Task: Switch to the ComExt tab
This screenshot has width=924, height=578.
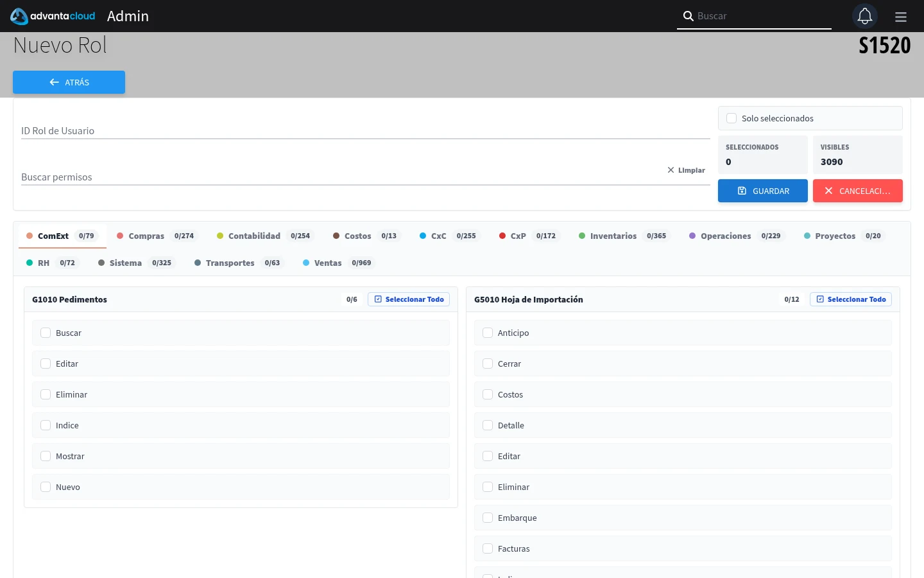Action: (62, 236)
